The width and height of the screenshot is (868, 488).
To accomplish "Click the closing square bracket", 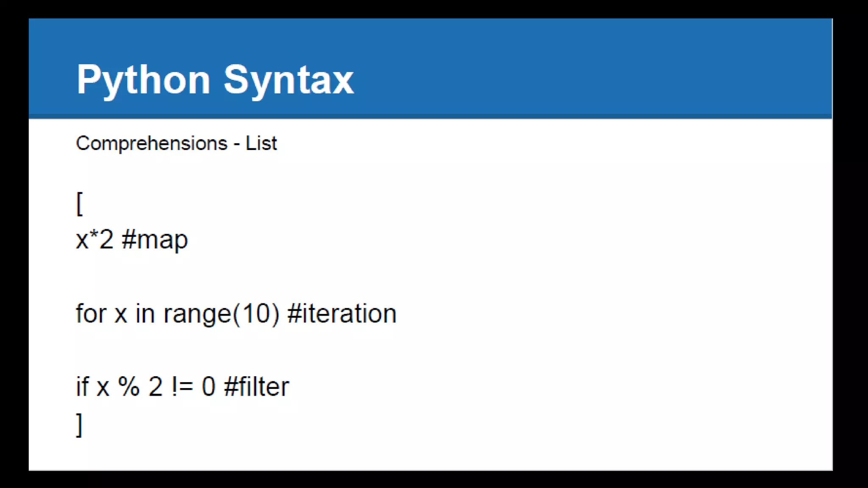I will 79,425.
